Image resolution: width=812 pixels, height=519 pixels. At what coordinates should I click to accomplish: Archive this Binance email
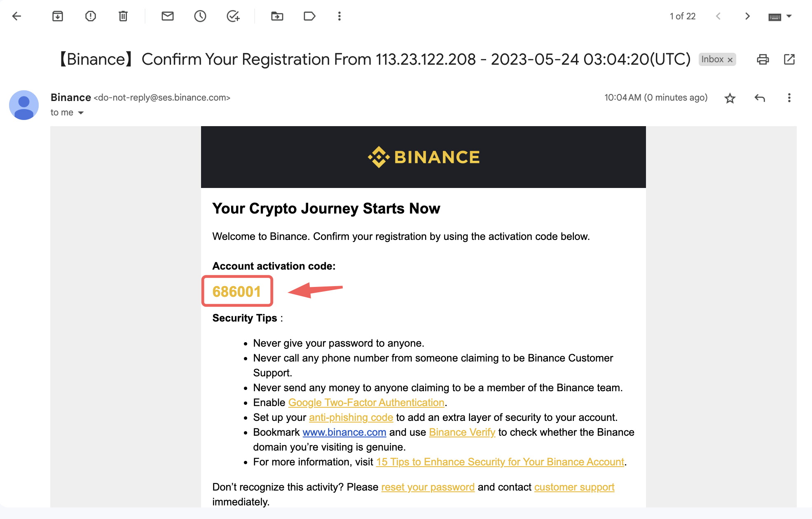[x=58, y=16]
